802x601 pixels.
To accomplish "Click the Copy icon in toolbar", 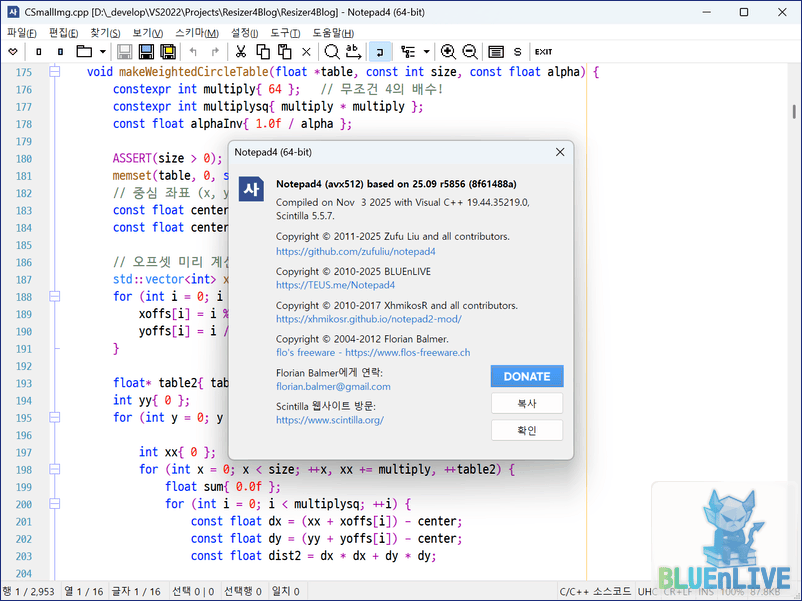I will pos(261,51).
